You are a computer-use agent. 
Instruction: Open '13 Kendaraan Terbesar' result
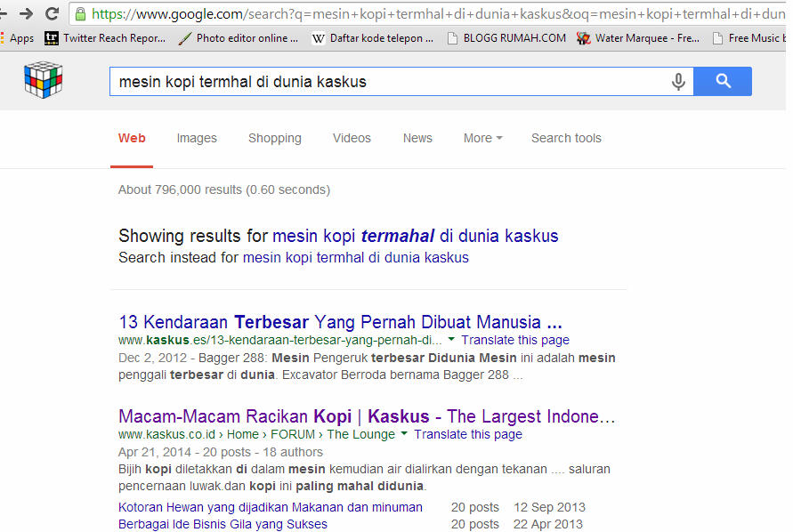pyautogui.click(x=340, y=322)
